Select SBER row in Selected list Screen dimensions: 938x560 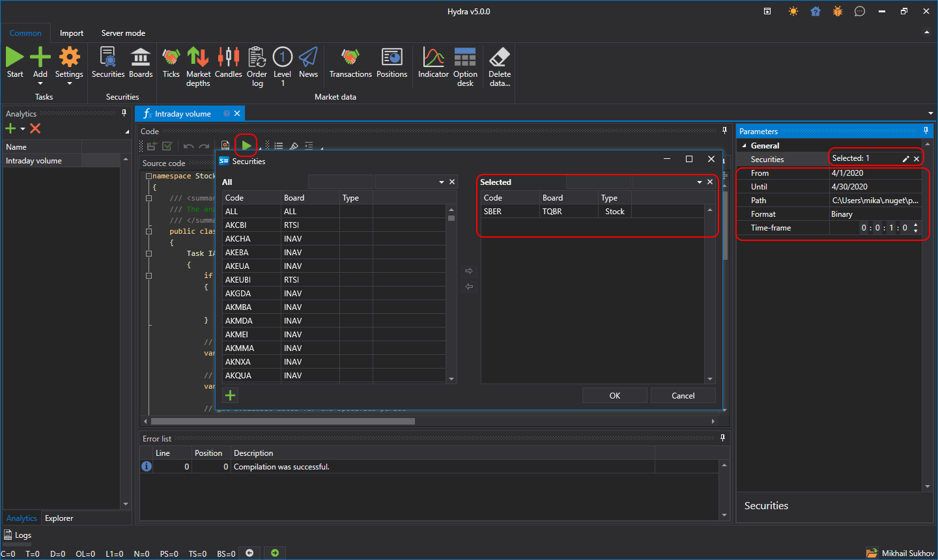(x=593, y=212)
